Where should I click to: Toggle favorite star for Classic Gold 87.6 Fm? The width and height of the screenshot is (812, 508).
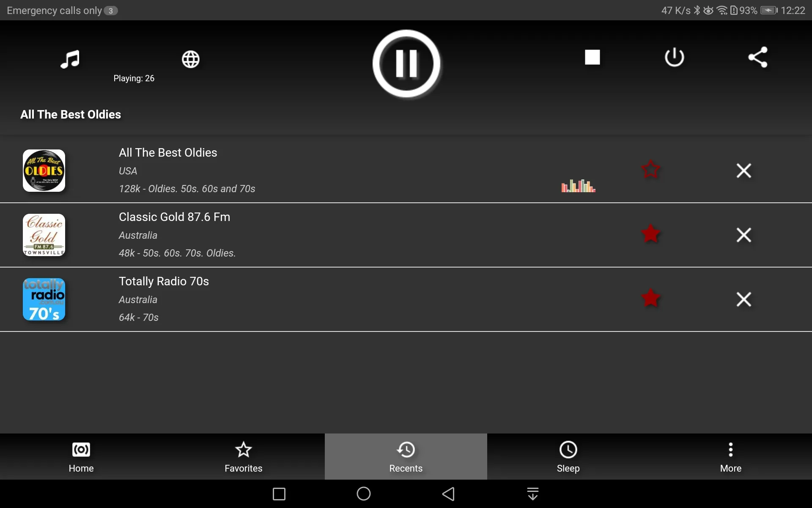pyautogui.click(x=650, y=235)
